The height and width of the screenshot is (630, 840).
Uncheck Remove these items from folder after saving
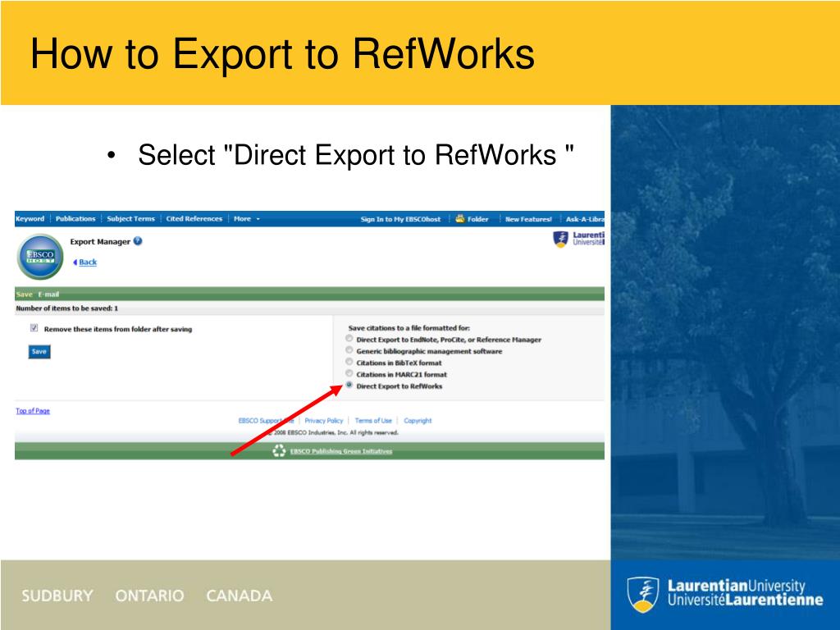pos(34,328)
